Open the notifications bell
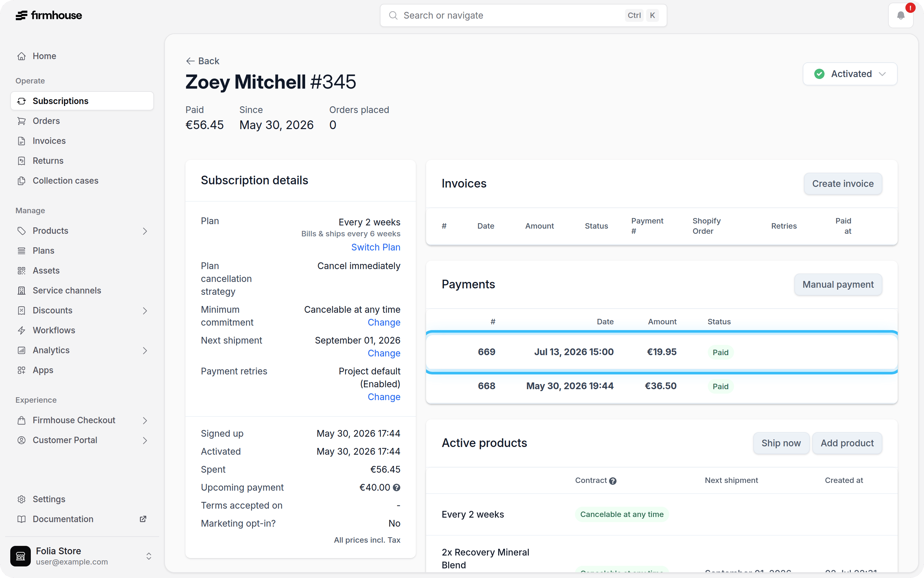This screenshot has height=578, width=924. (x=901, y=16)
